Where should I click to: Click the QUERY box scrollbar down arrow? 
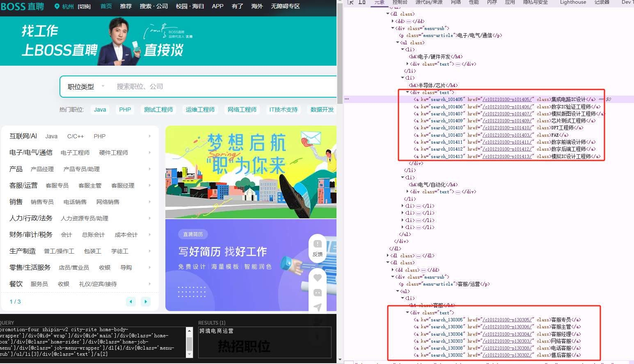189,354
